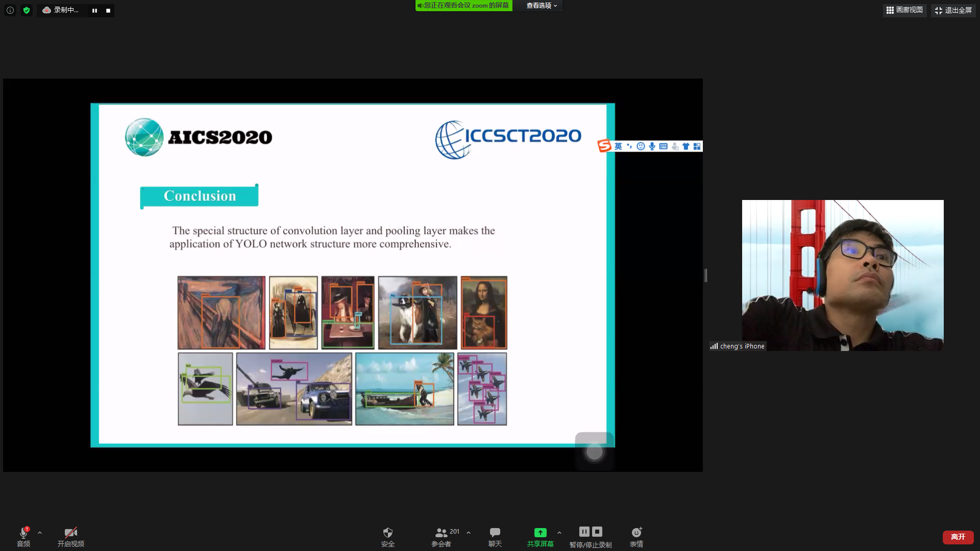Click the cafe scene painting image

[x=348, y=313]
